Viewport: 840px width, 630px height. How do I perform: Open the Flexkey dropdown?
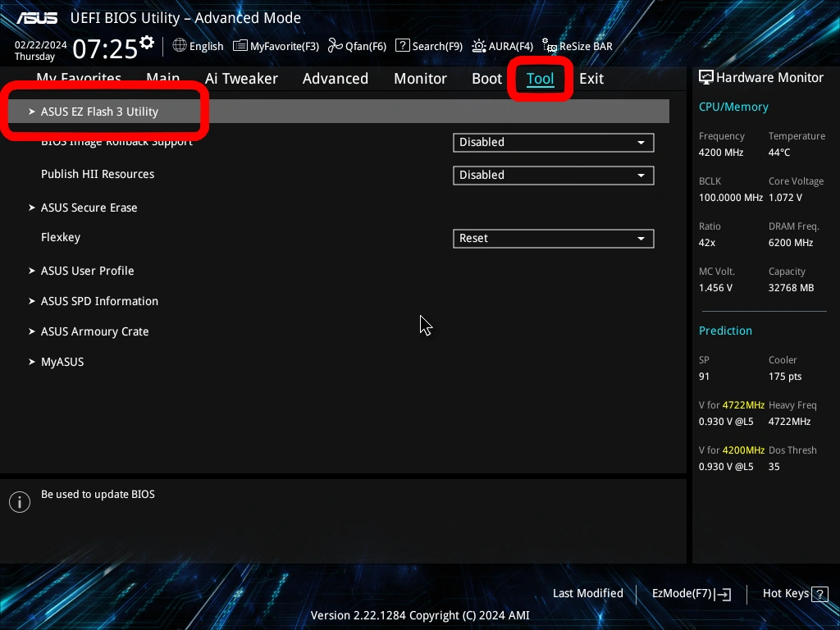pos(554,239)
